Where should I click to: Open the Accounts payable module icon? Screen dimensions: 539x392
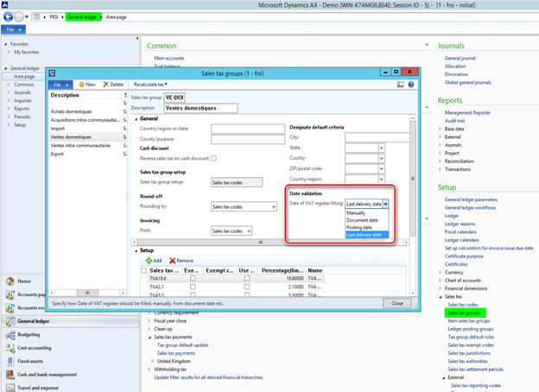[10, 294]
